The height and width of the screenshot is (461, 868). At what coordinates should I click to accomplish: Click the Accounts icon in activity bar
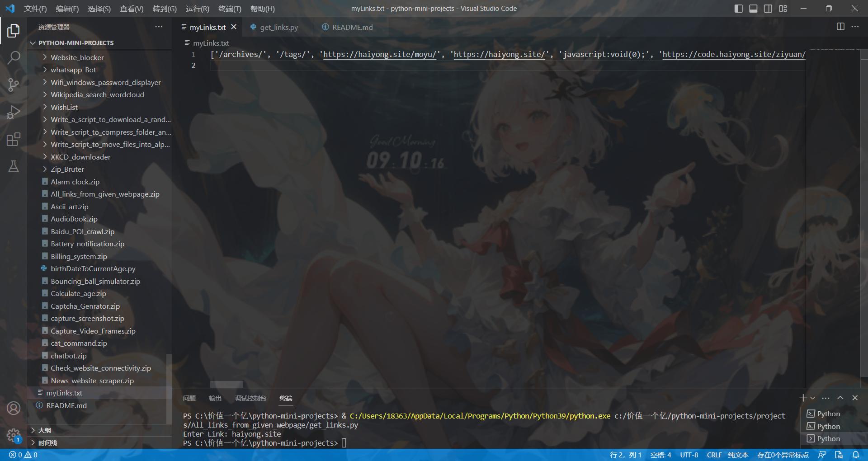click(x=14, y=408)
